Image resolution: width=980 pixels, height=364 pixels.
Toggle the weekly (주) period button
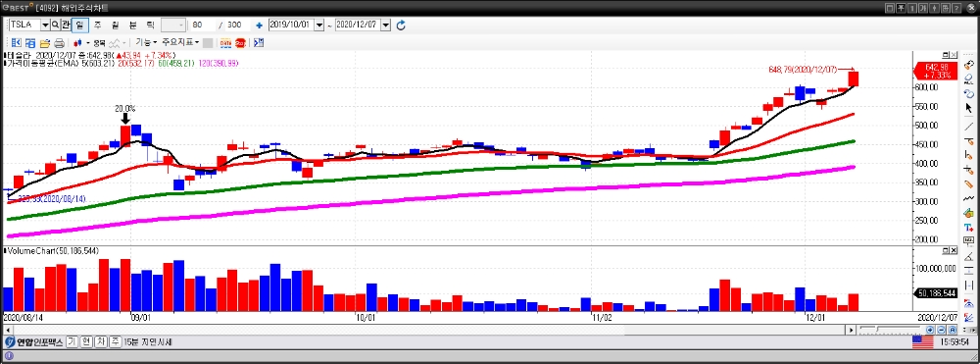(97, 25)
